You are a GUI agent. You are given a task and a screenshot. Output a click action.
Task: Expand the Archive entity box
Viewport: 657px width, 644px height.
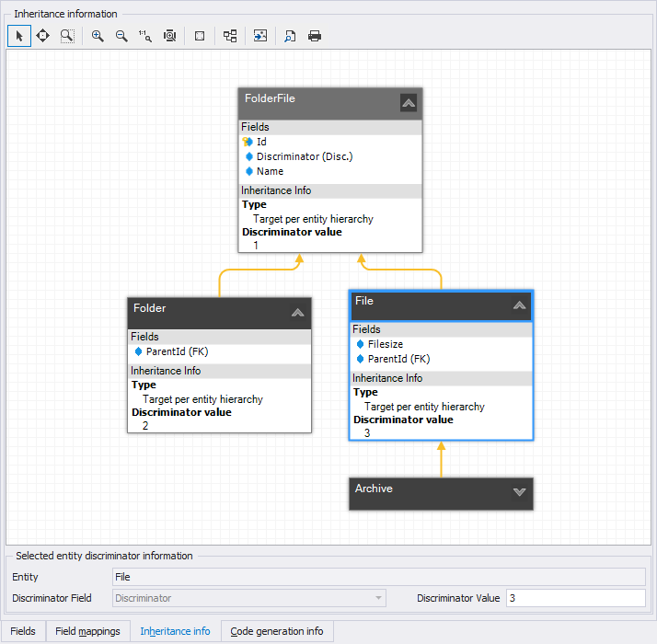tap(519, 492)
